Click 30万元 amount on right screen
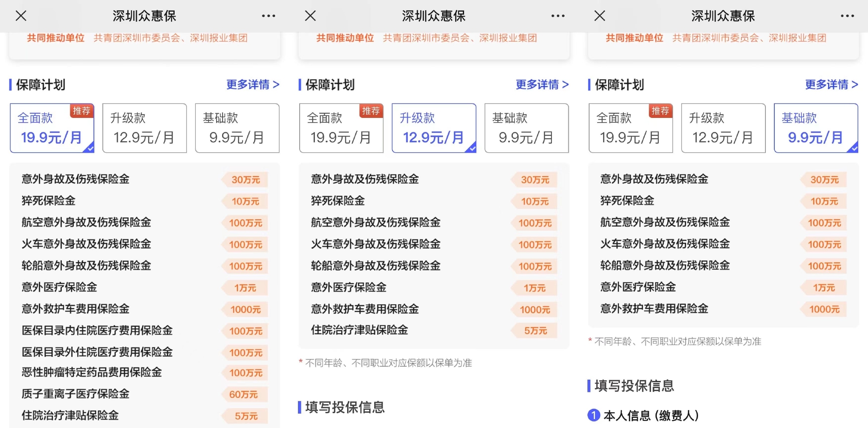 click(x=824, y=180)
